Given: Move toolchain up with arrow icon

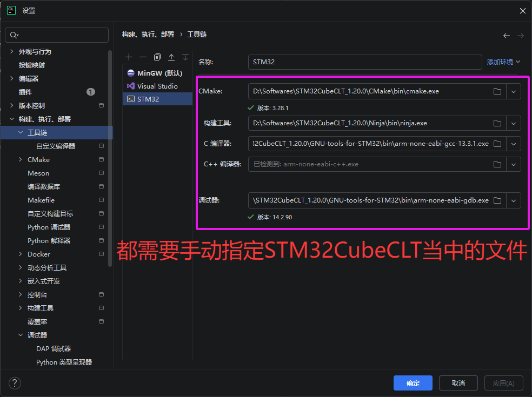Looking at the screenshot, I should [x=171, y=57].
